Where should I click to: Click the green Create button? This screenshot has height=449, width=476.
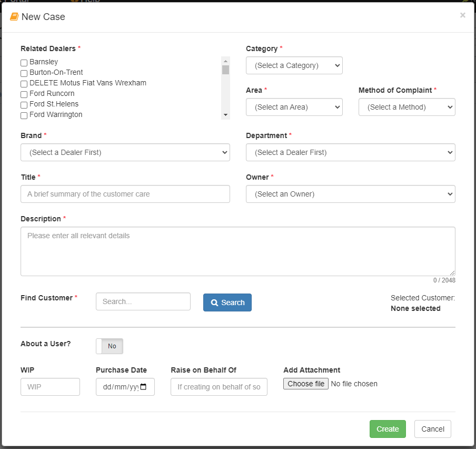[388, 429]
